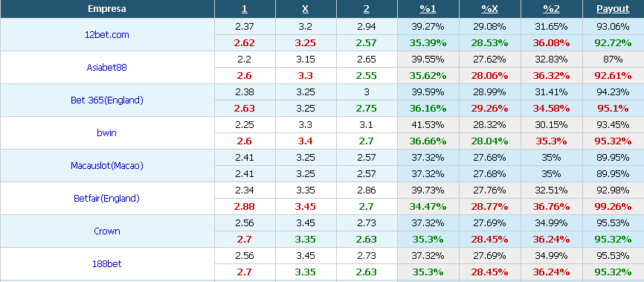Open the 188bet bookmaker link
This screenshot has width=644, height=282.
pos(107,264)
